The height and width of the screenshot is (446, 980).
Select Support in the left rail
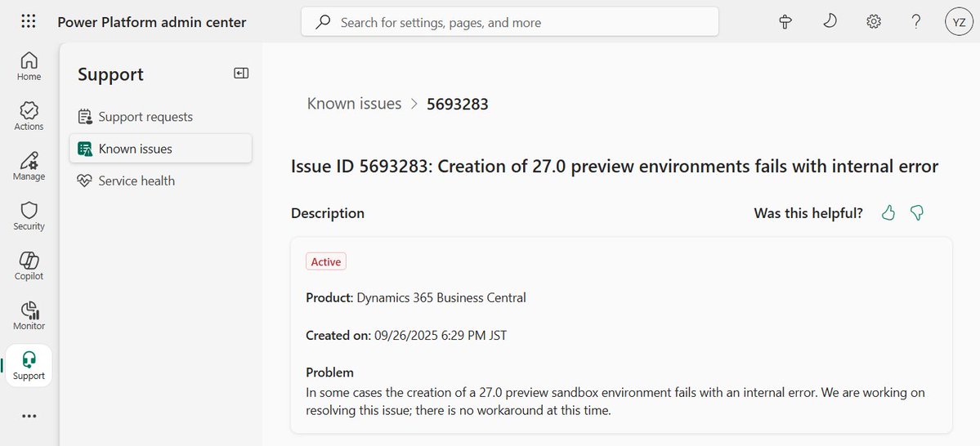(x=29, y=365)
